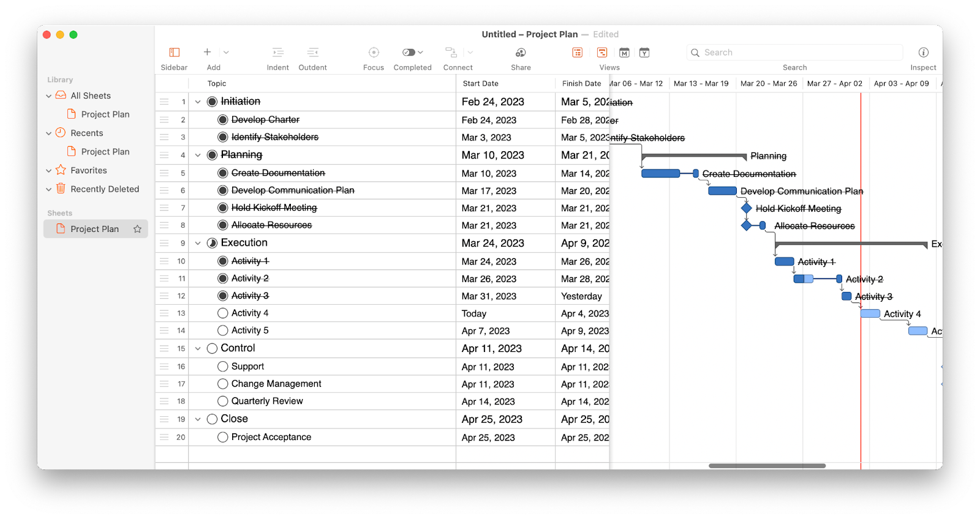Click the Outdent toolbar icon

pos(312,53)
